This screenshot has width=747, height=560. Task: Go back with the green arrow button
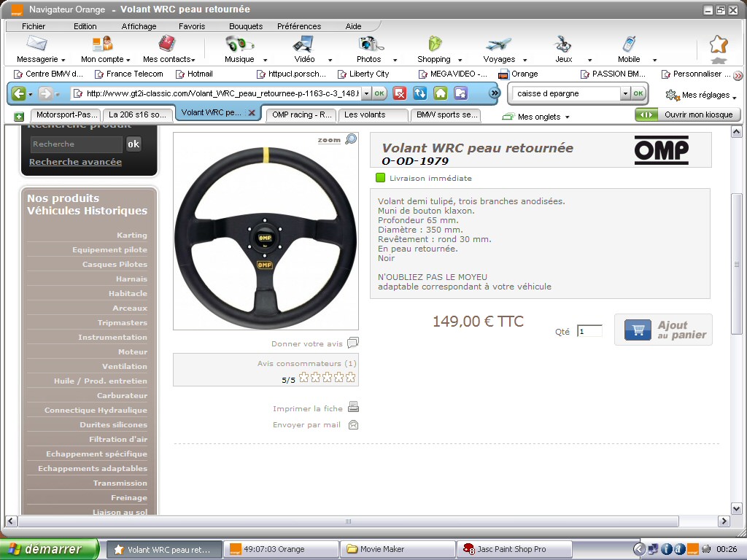[18, 93]
